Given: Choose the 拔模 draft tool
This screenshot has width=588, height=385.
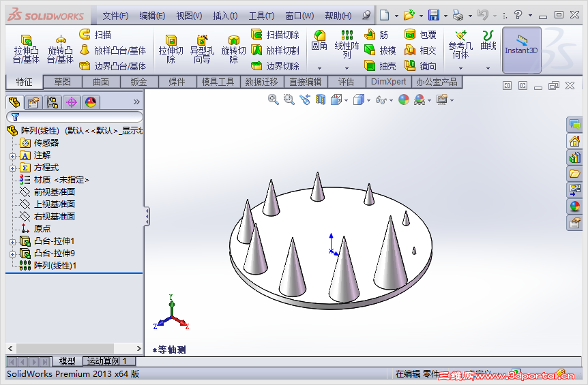Looking at the screenshot, I should (380, 50).
